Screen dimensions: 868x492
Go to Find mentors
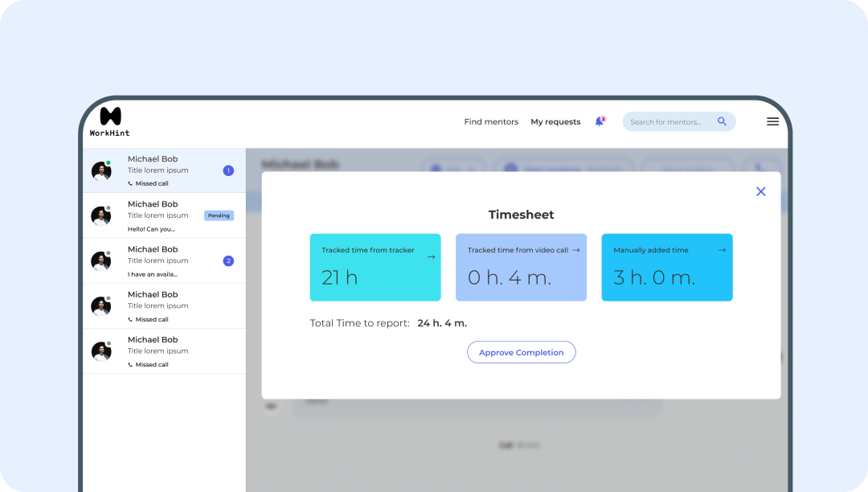point(491,122)
